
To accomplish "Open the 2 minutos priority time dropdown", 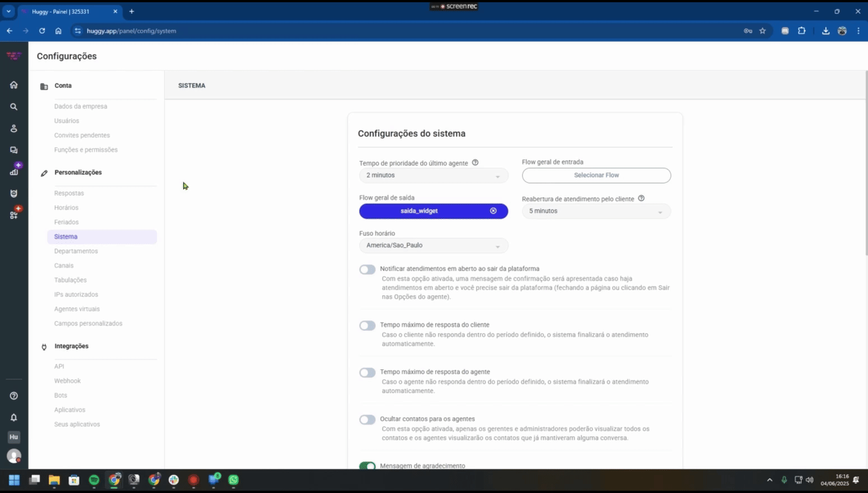I will tap(433, 175).
